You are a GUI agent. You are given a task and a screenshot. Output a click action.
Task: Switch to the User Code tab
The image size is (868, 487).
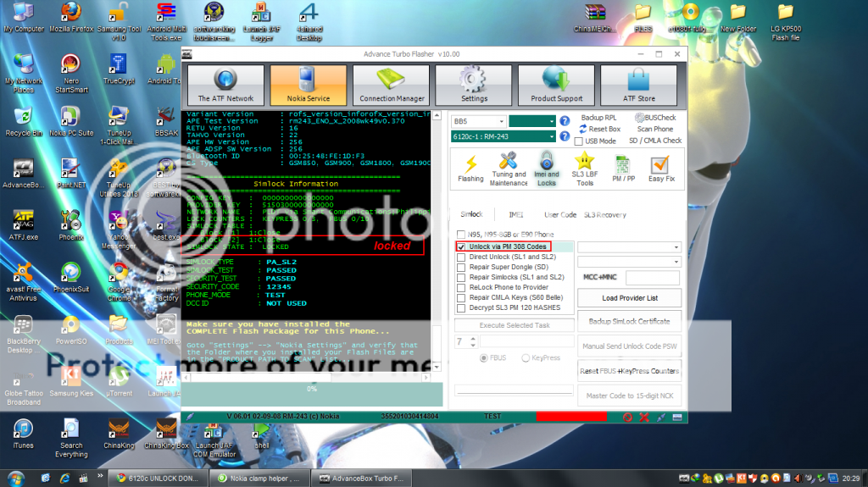[559, 215]
